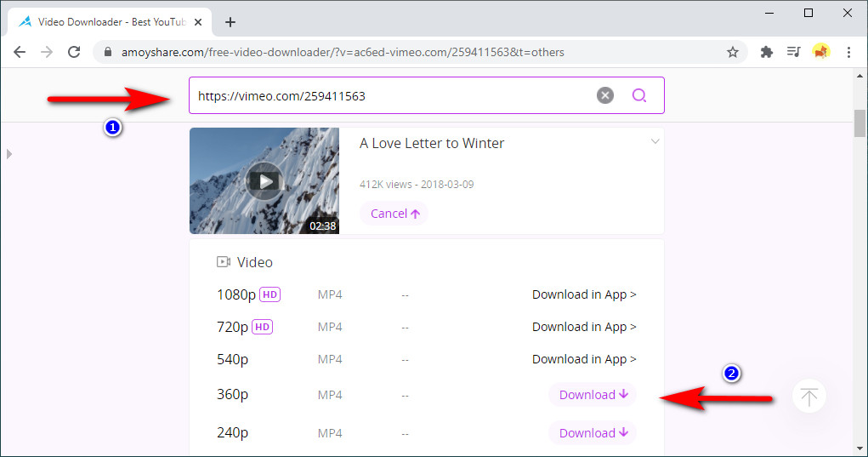Click the 240p quality label
Image resolution: width=868 pixels, height=457 pixels.
pyautogui.click(x=232, y=432)
